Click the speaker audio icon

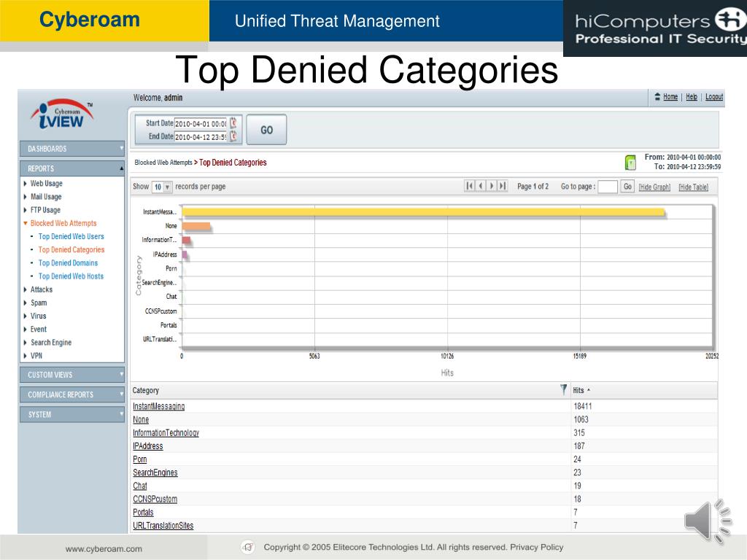pos(708,521)
